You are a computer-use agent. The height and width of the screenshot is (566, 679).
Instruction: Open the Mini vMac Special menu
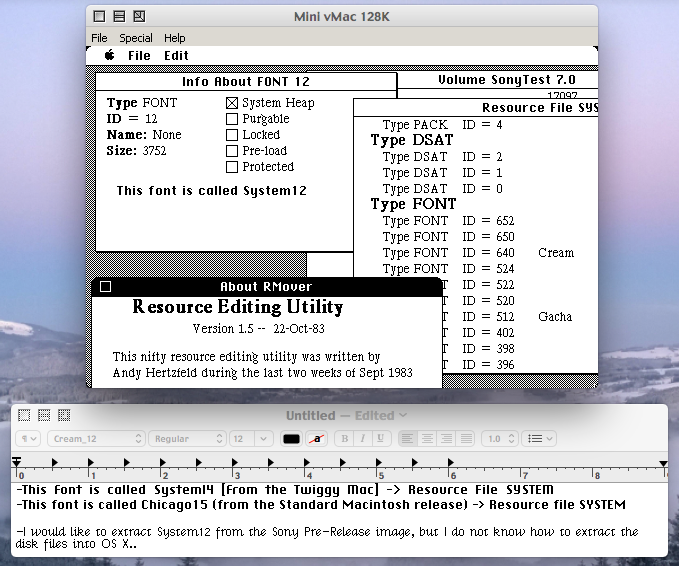pyautogui.click(x=136, y=38)
